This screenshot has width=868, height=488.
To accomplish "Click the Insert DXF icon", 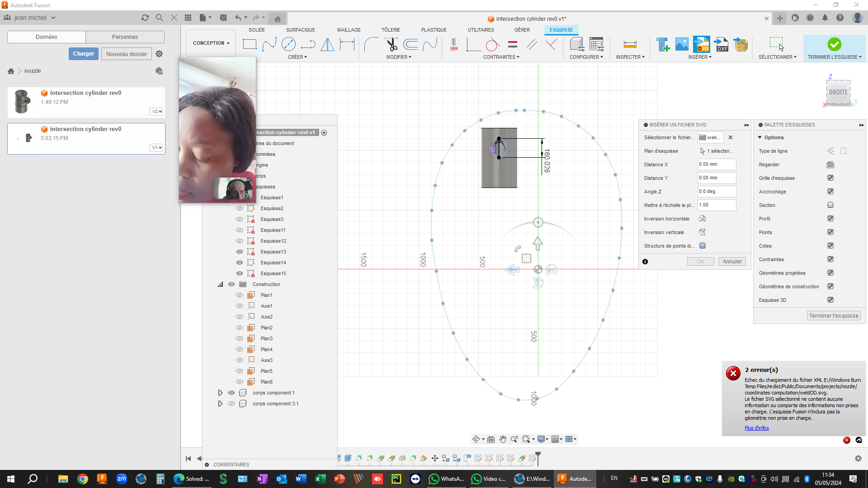I will point(721,44).
